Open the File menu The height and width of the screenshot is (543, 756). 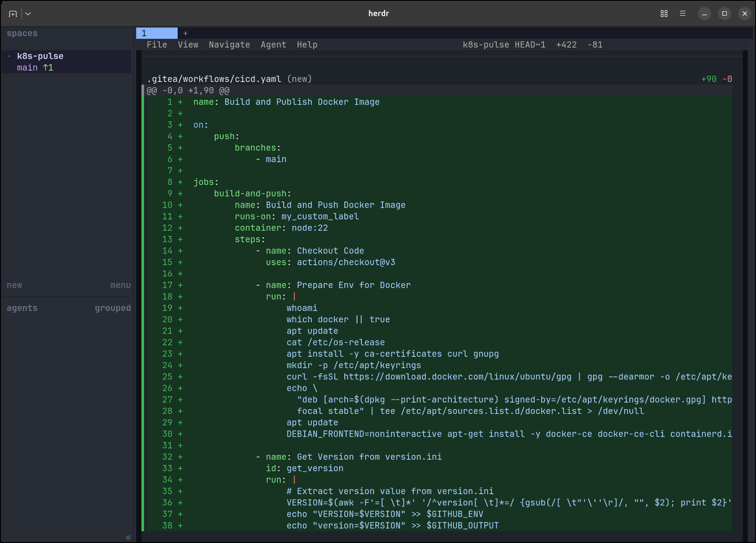(x=157, y=44)
